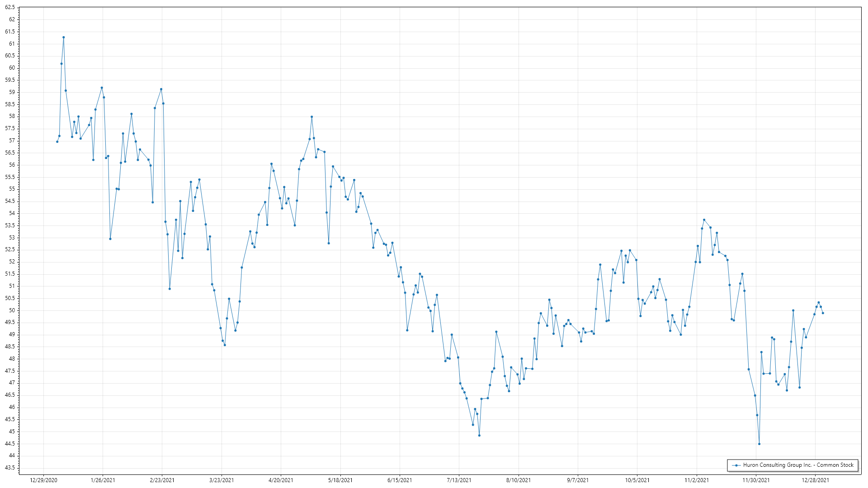This screenshot has height=488, width=868.
Task: Click the Huron Consulting Group legend label
Action: (798, 465)
